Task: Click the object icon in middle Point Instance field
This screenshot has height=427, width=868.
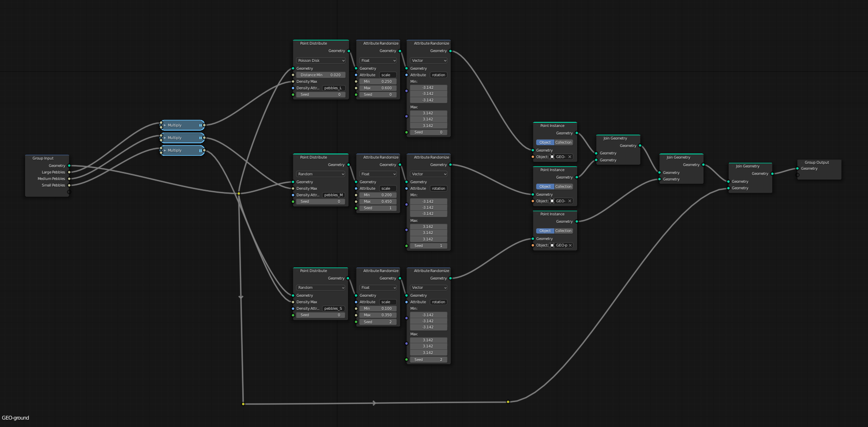Action: tap(552, 201)
